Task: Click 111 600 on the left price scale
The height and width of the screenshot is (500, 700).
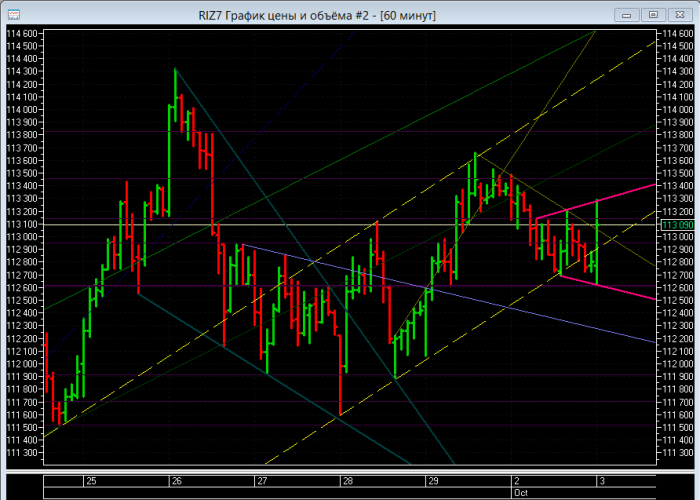Action: [x=22, y=415]
